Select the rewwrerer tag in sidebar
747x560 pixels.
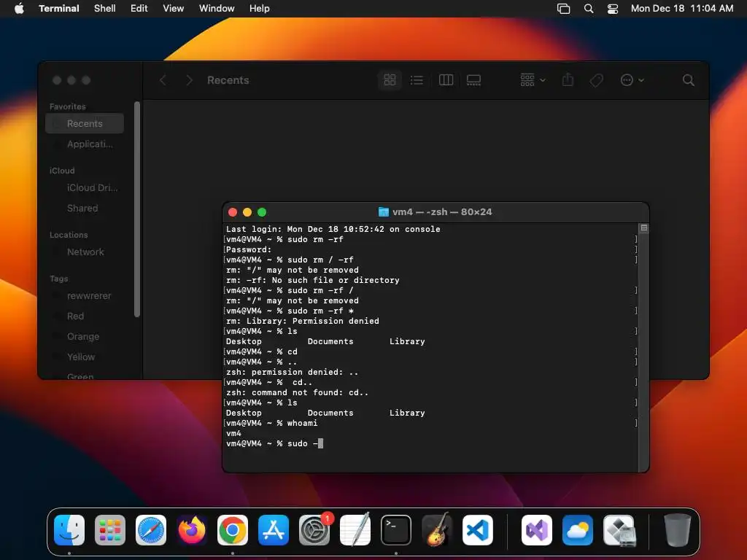point(85,296)
